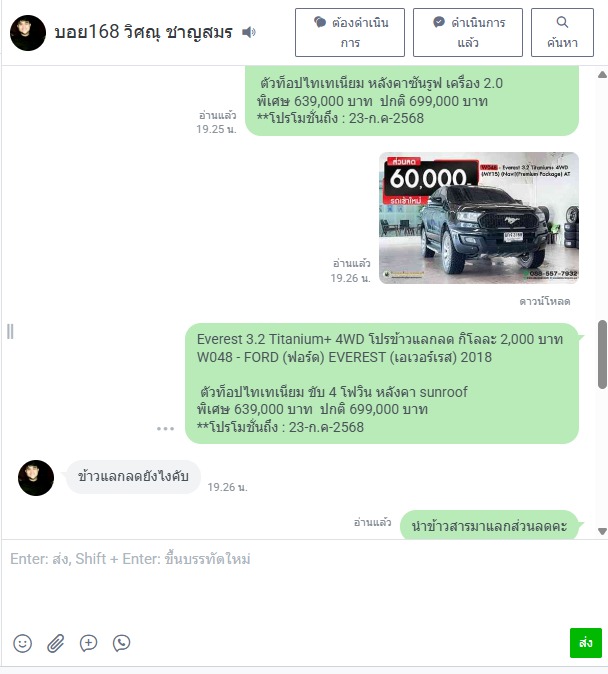Click scrollbar down arrow in chat
The width and height of the screenshot is (608, 674).
pyautogui.click(x=602, y=532)
